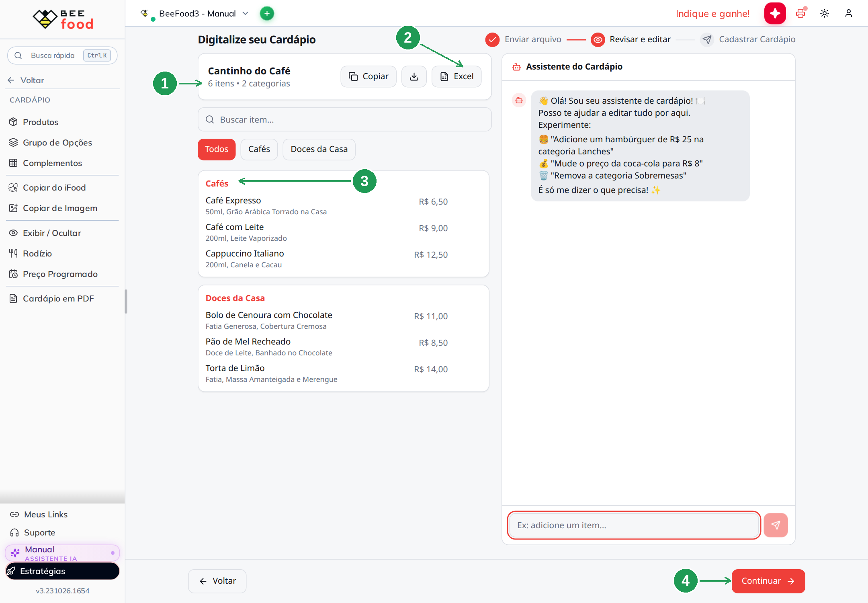868x603 pixels.
Task: Send the assistant message with paper-plane button
Action: pos(776,525)
